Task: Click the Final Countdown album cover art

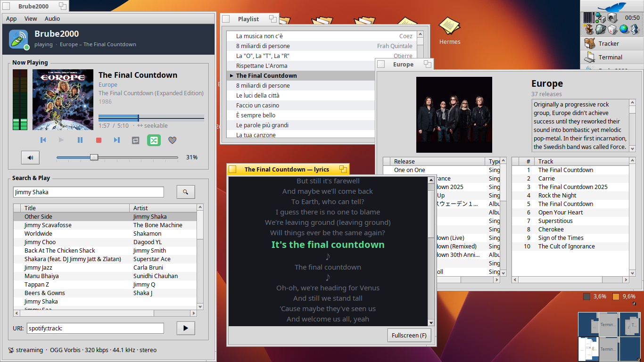Action: click(63, 100)
